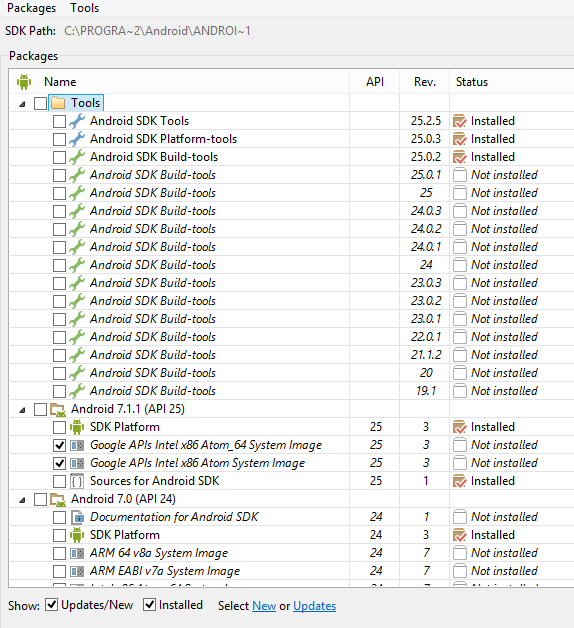Check ARM 64 v8a System Image checkbox
Image resolution: width=574 pixels, height=628 pixels.
pyautogui.click(x=59, y=554)
